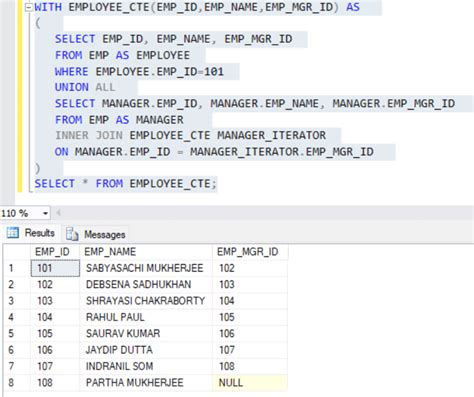Viewport: 474px width, 397px height.
Task: Select row header number 4
Action: pos(17,317)
